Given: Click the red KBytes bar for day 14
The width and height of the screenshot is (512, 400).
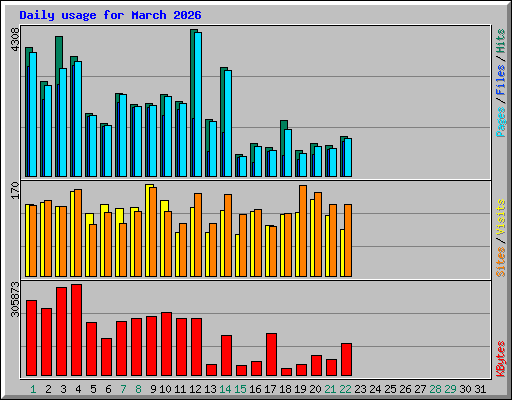Looking at the screenshot, I should click(x=226, y=356).
